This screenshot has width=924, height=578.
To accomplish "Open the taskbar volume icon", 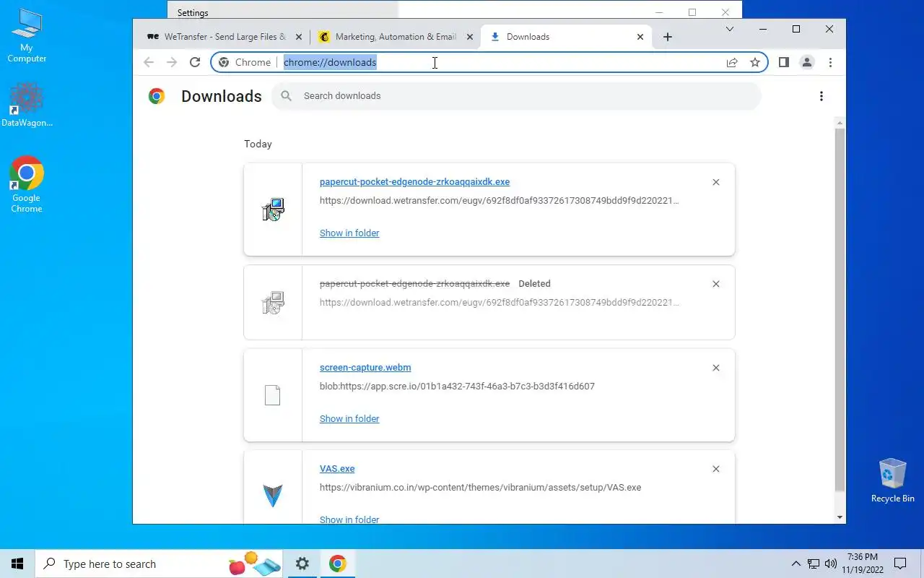I will click(831, 564).
